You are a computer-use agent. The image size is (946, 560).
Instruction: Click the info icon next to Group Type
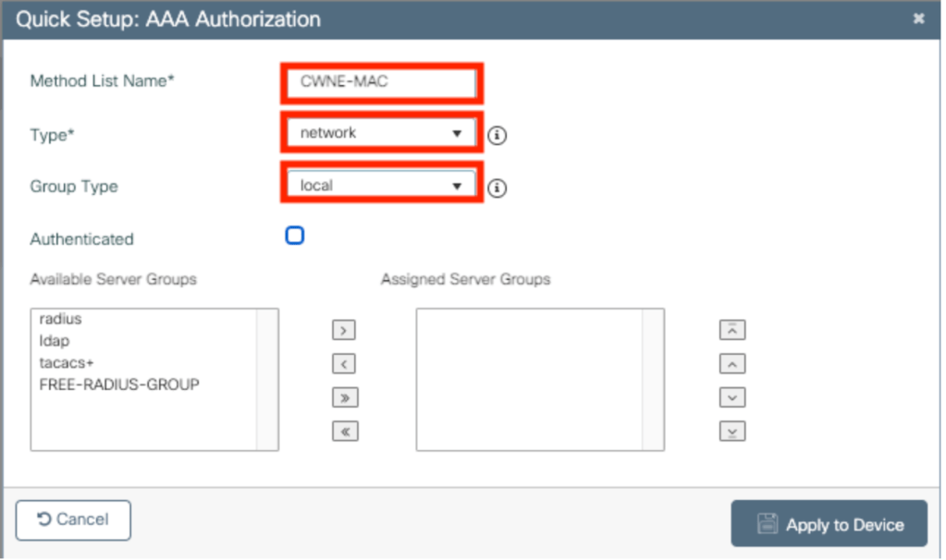coord(498,189)
